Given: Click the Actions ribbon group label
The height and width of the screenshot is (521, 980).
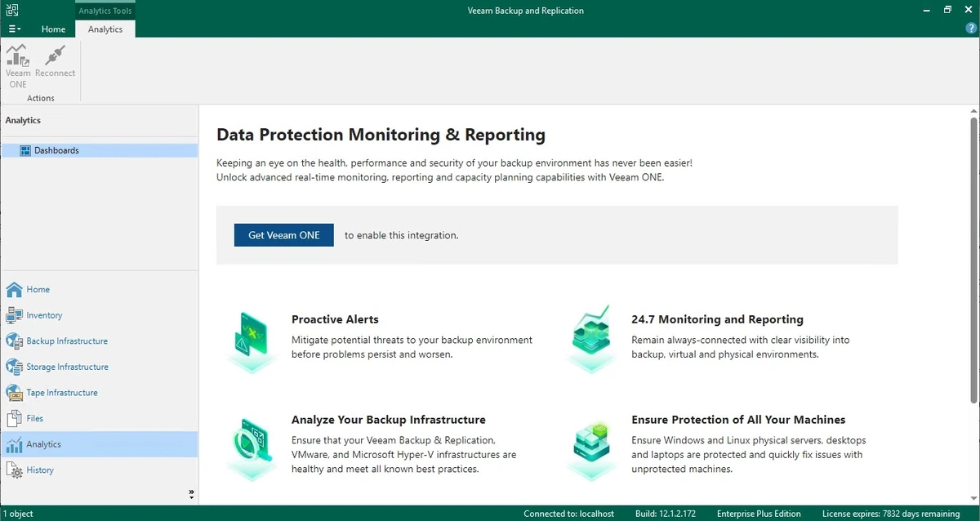Looking at the screenshot, I should click(x=41, y=98).
